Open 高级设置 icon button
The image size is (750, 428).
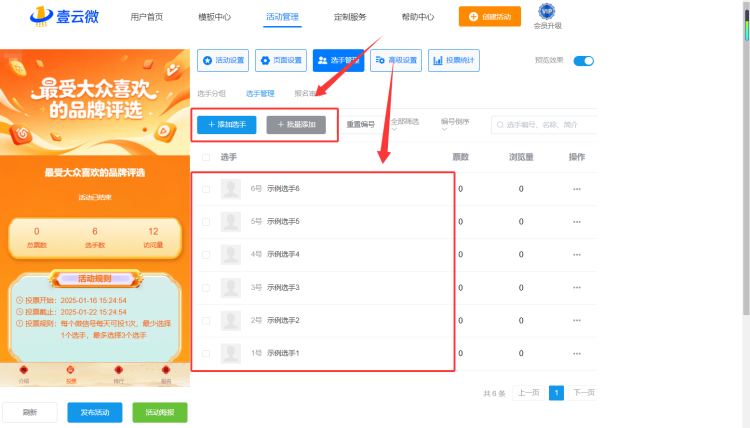pos(396,60)
